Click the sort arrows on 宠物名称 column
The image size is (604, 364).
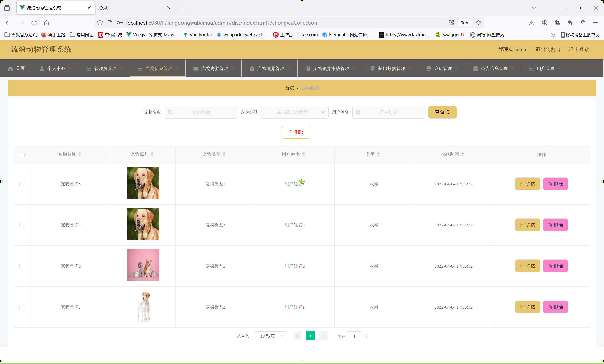point(80,154)
